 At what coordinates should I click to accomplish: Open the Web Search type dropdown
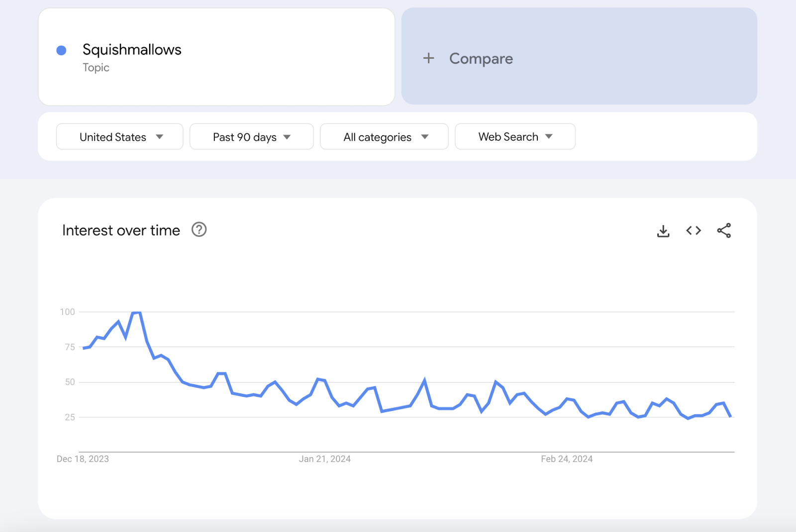coord(515,136)
